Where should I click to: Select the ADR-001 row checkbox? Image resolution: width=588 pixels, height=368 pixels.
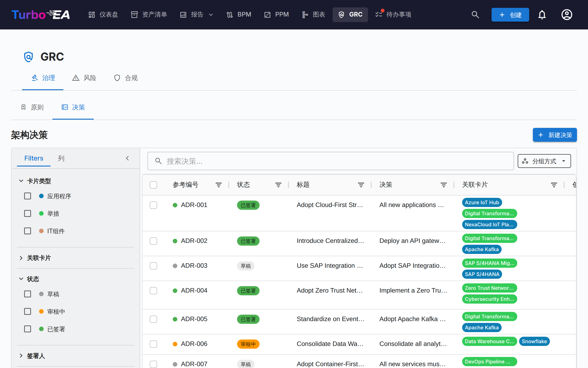click(153, 205)
